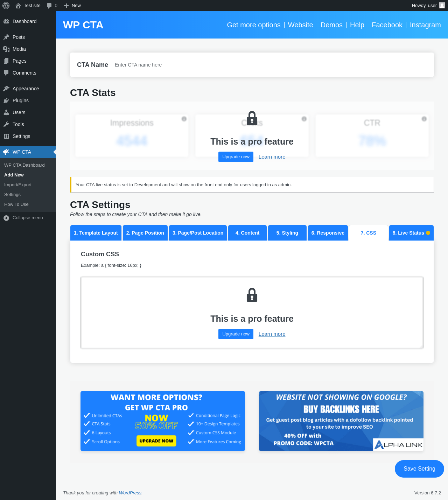
Task: Go to the 4. Content tab
Action: (x=247, y=233)
